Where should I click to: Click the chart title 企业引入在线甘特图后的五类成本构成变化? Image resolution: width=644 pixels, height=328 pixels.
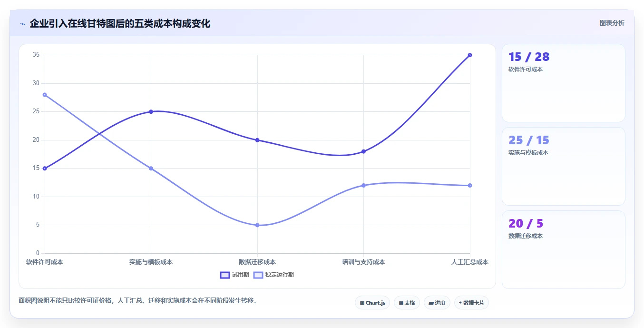(120, 23)
